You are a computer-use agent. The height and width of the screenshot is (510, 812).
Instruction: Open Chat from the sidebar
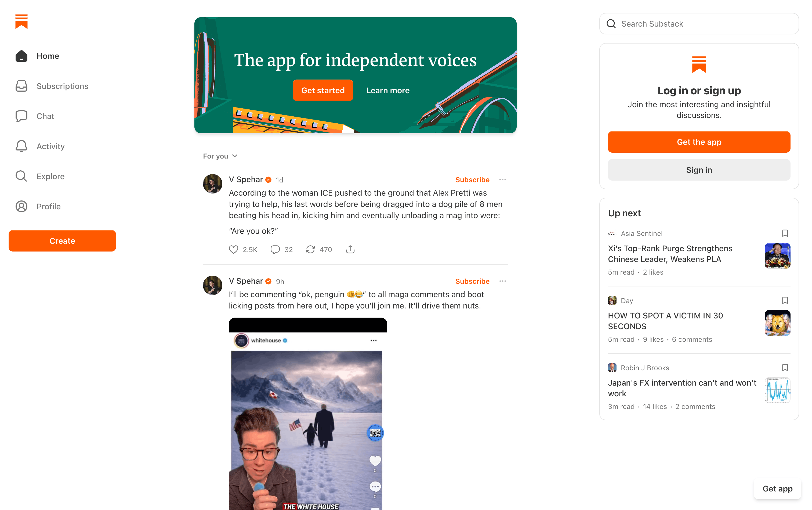coord(45,116)
